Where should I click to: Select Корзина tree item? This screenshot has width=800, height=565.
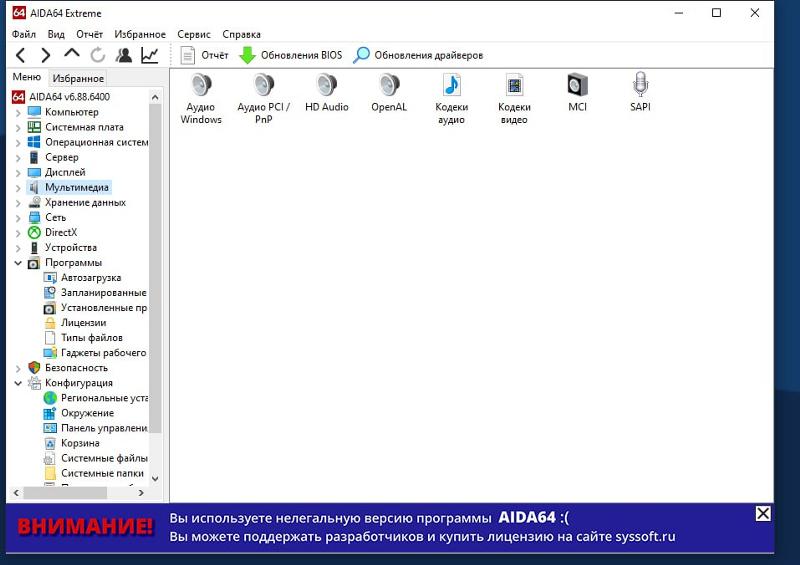[x=72, y=443]
